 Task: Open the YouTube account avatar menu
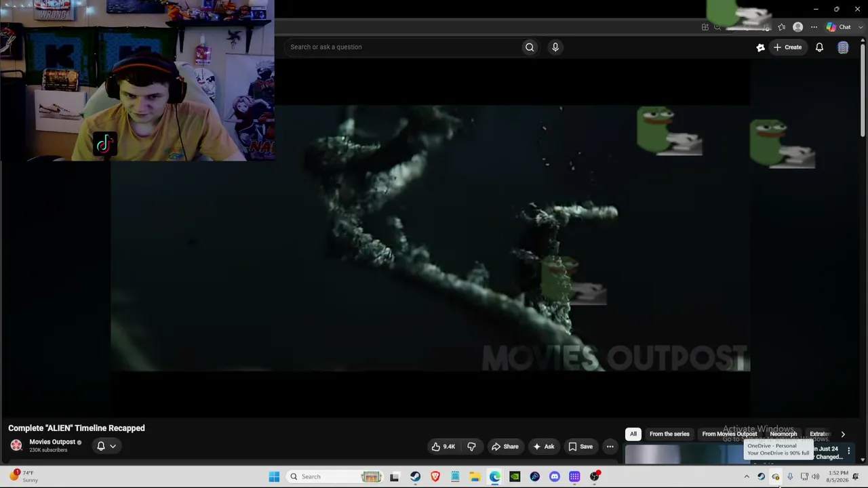(843, 47)
